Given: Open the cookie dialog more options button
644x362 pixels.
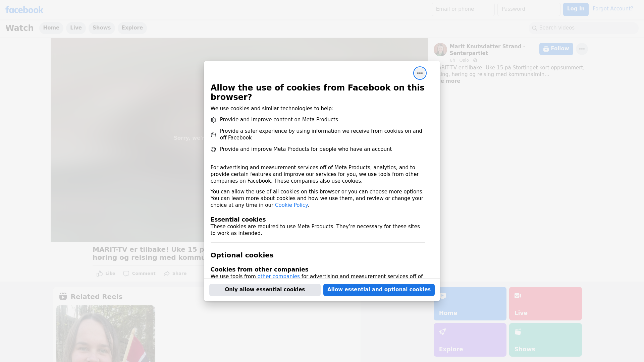Looking at the screenshot, I should [420, 73].
